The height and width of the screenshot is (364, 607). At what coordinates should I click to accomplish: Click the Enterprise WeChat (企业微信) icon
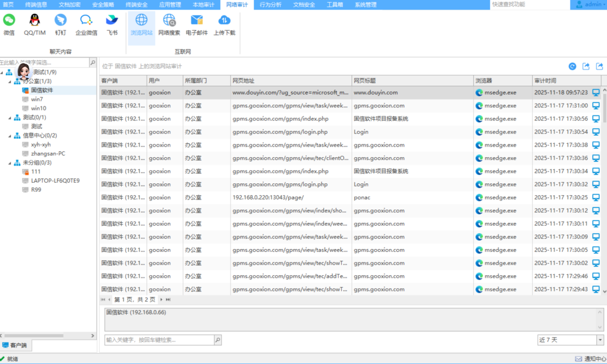click(86, 25)
